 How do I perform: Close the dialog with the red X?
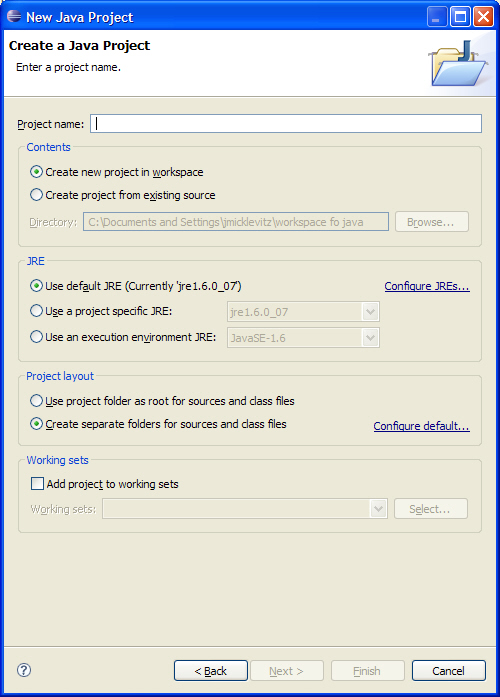coord(483,17)
